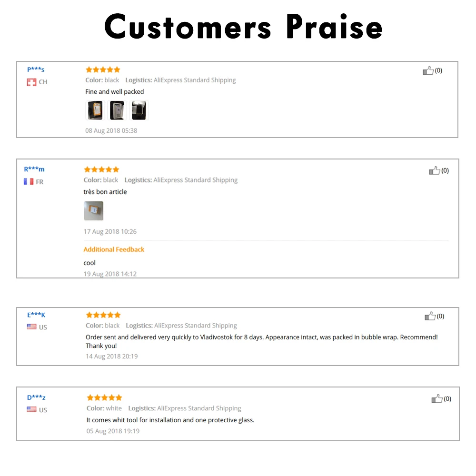The image size is (476, 476).
Task: Open reviewer profile E***K
Action: (36, 315)
